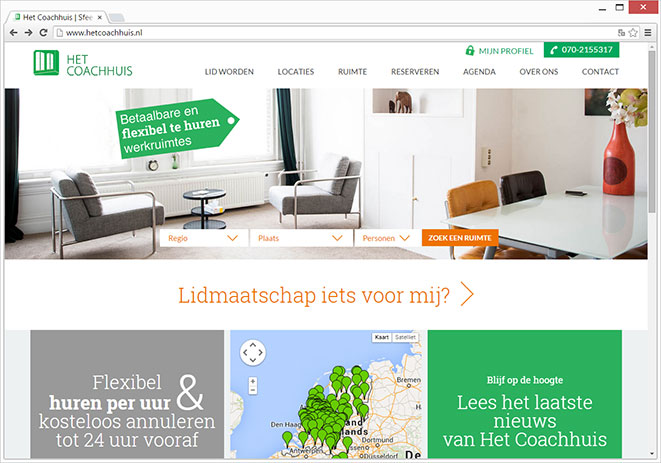The image size is (661, 463).
Task: Open the LOCATIES menu item
Action: pos(296,72)
